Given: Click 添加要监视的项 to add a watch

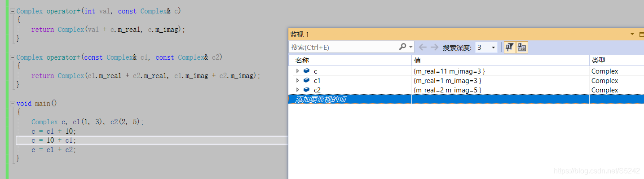Looking at the screenshot, I should coord(321,100).
